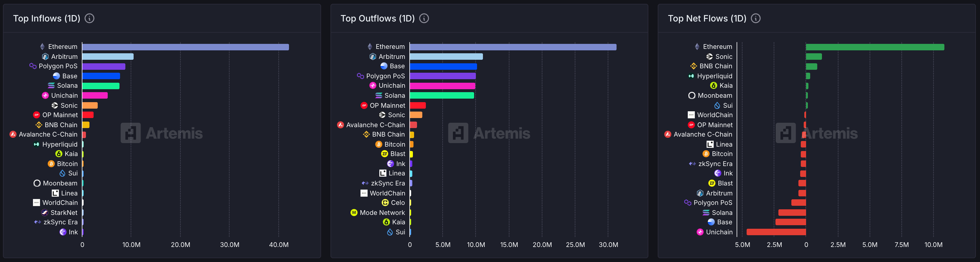
Task: Click the OP Mainnet logo in Top Inflows
Action: (36, 115)
